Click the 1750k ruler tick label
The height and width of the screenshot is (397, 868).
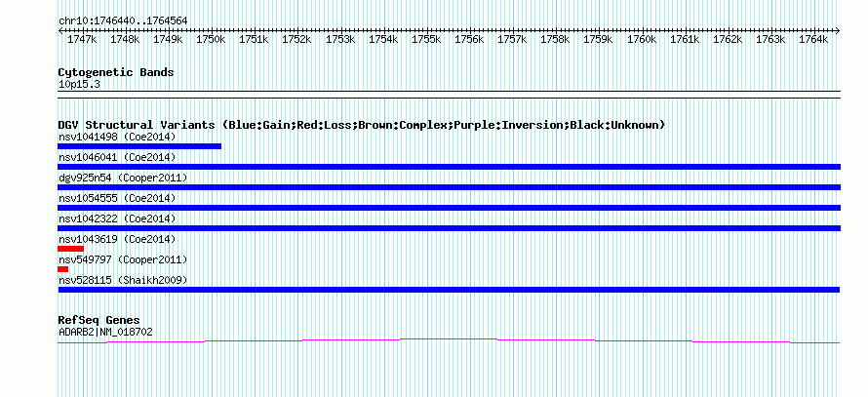tap(211, 39)
